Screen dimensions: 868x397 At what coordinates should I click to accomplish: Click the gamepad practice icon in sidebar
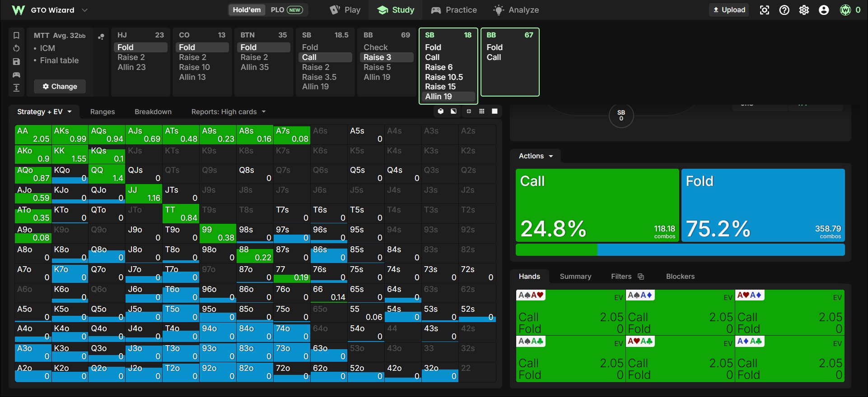(x=16, y=74)
